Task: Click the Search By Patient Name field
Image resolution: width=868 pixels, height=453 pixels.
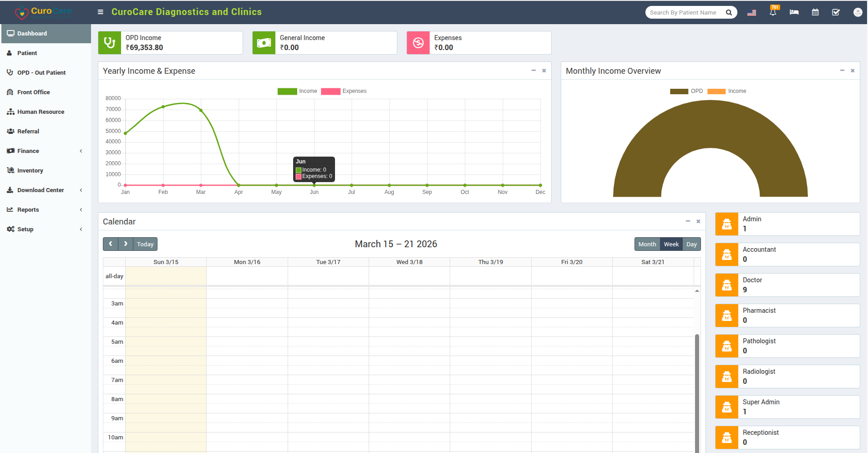Action: click(x=683, y=13)
